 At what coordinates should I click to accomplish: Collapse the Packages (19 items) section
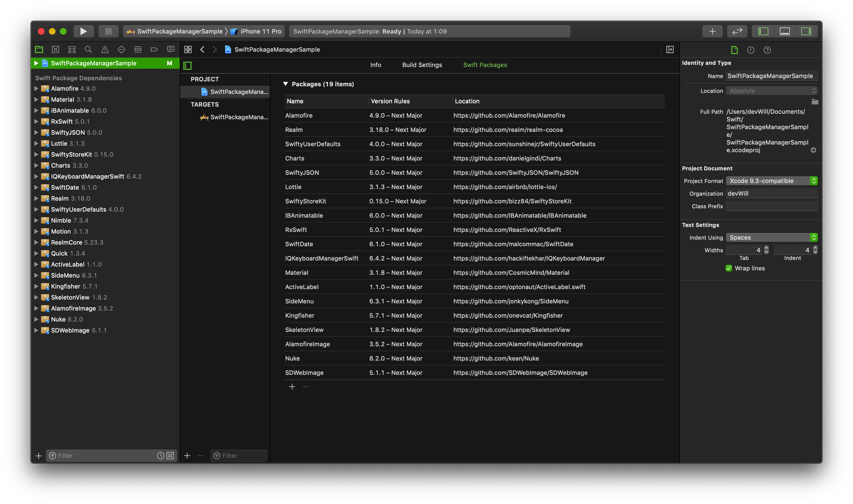tap(286, 84)
